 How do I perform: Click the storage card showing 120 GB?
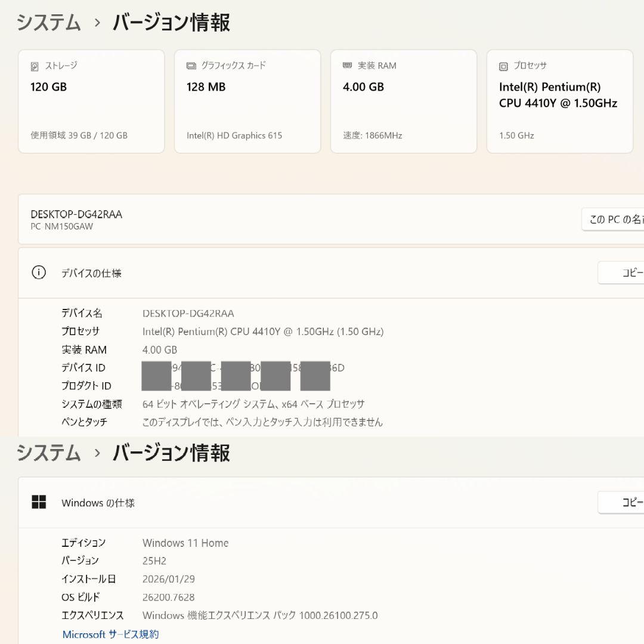point(91,101)
